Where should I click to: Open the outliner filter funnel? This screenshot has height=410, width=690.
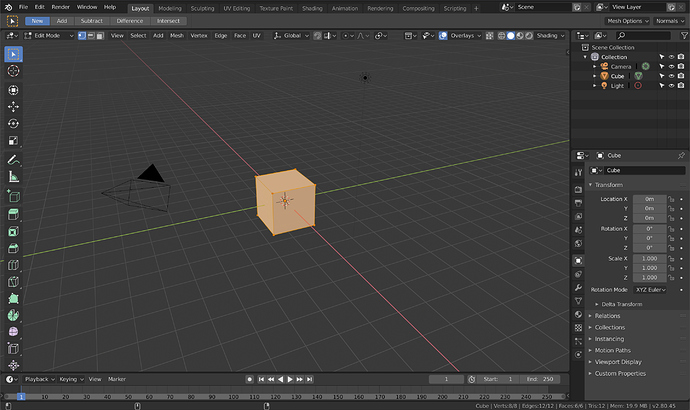click(x=684, y=36)
